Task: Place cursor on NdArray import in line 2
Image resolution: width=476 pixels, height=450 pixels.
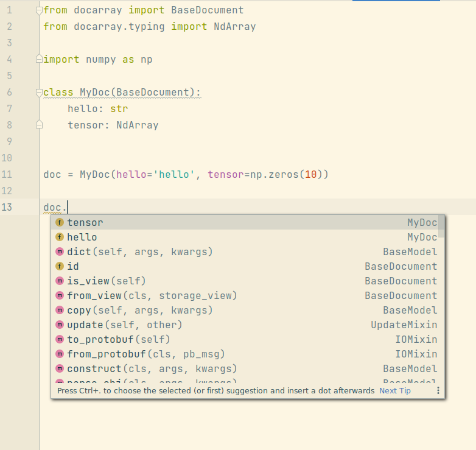Action: point(235,26)
